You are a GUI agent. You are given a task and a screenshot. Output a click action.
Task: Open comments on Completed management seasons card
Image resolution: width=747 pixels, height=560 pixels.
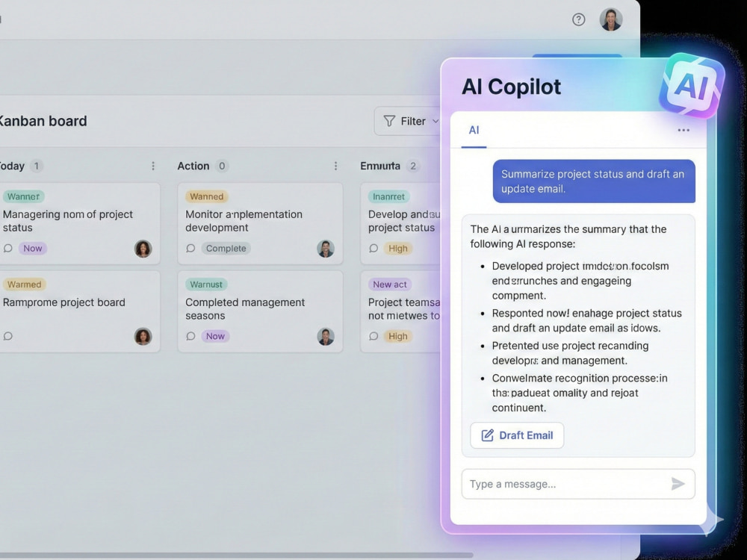click(x=190, y=336)
